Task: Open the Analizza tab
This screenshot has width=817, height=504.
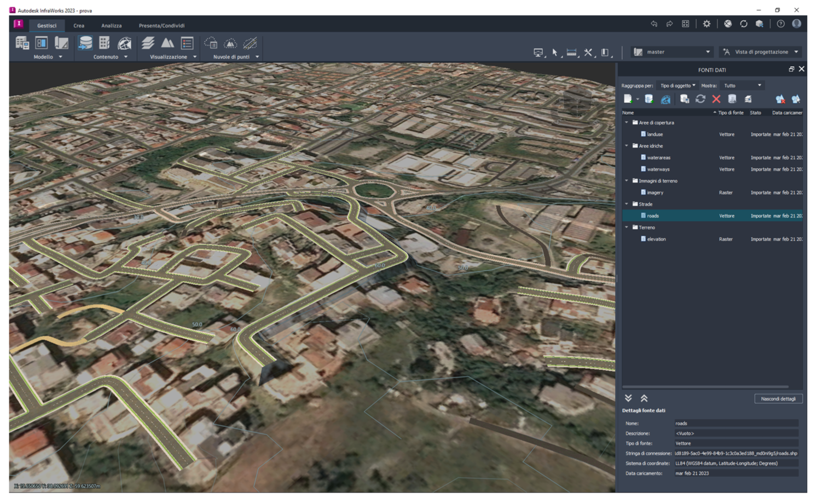Action: [x=111, y=26]
